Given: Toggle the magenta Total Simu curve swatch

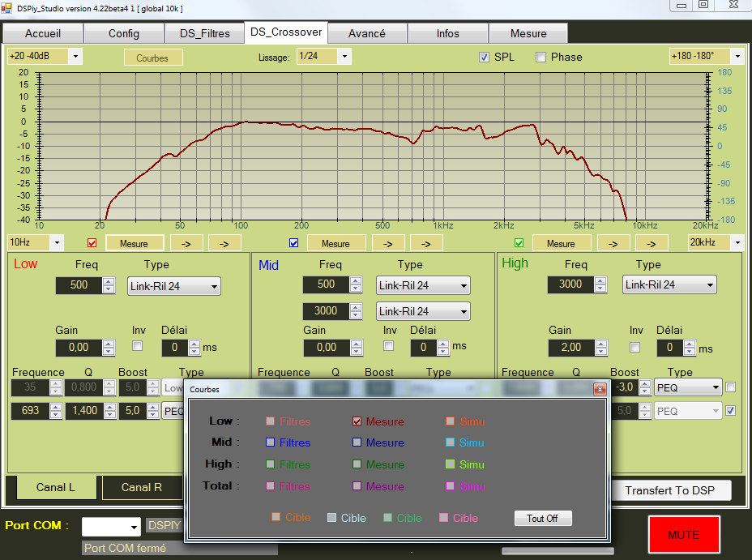Looking at the screenshot, I should click(450, 486).
